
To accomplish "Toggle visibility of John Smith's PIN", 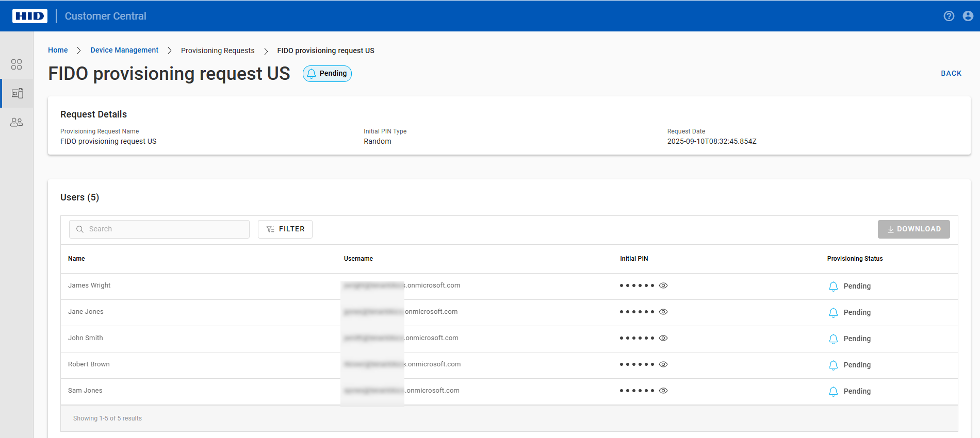I will (x=663, y=338).
